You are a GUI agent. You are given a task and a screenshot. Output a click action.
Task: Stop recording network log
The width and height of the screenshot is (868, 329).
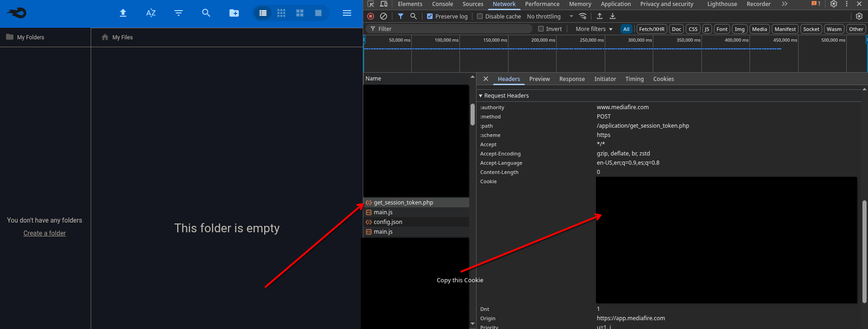[x=371, y=16]
